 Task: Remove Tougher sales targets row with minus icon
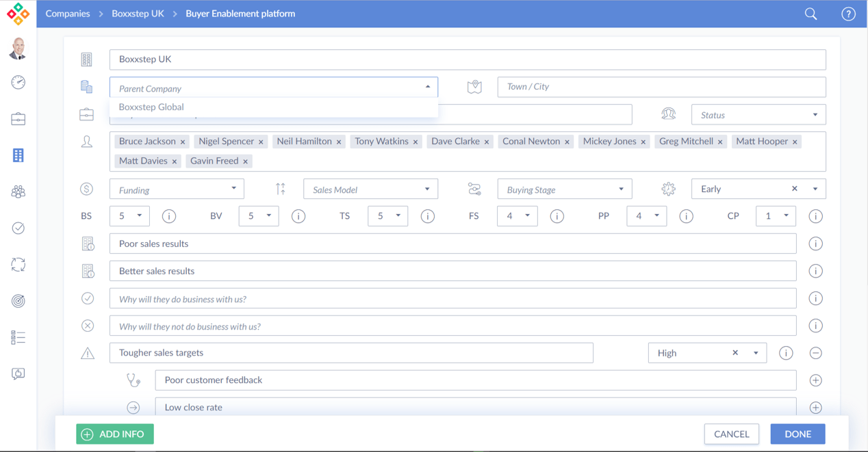tap(815, 353)
